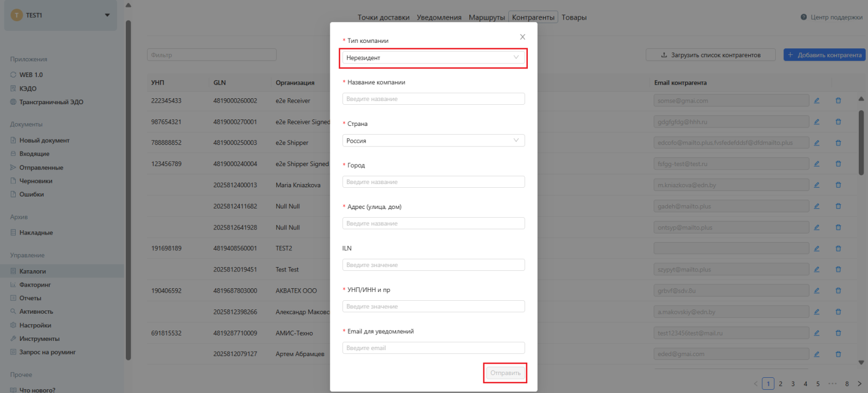Open Отчеты in sidebar
The width and height of the screenshot is (868, 393).
25,299
